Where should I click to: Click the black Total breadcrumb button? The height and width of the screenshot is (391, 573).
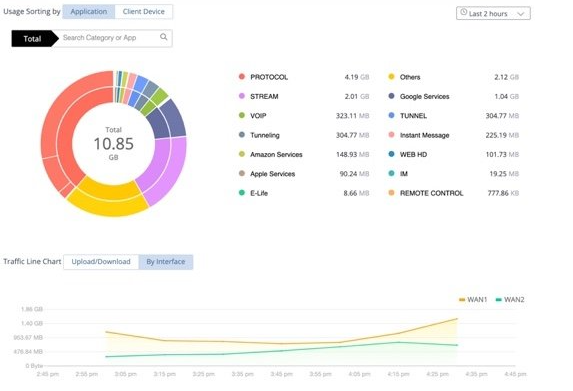[x=35, y=39]
